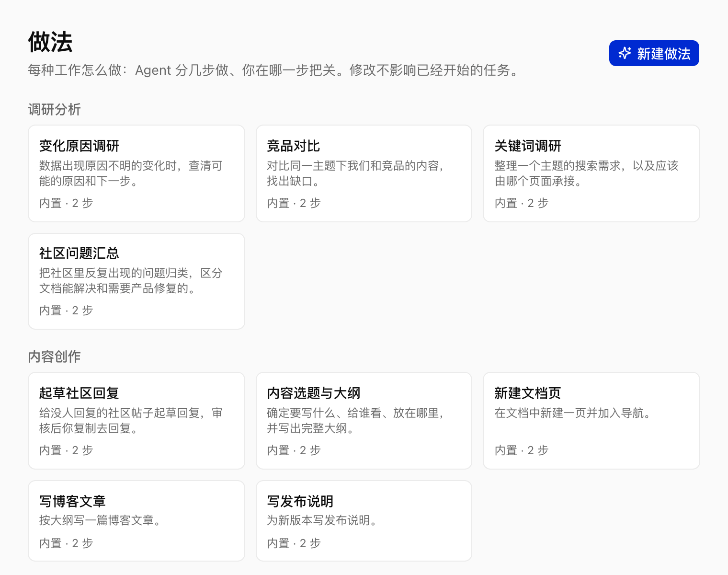Click 内置 · 2 步 under 新建文档页
The height and width of the screenshot is (575, 728).
(x=522, y=450)
